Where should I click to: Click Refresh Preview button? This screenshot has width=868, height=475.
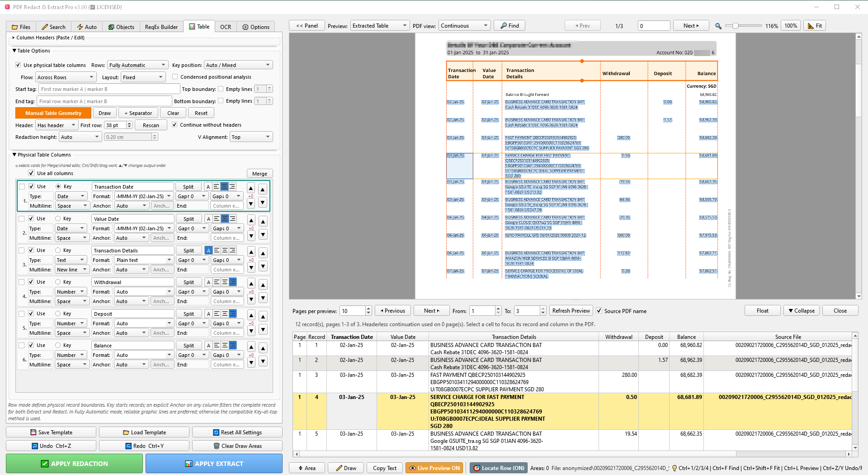(x=571, y=311)
